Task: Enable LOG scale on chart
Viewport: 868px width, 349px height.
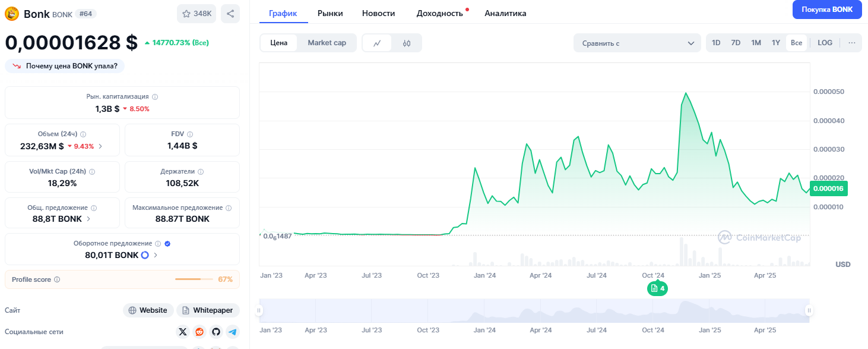Action: point(825,43)
